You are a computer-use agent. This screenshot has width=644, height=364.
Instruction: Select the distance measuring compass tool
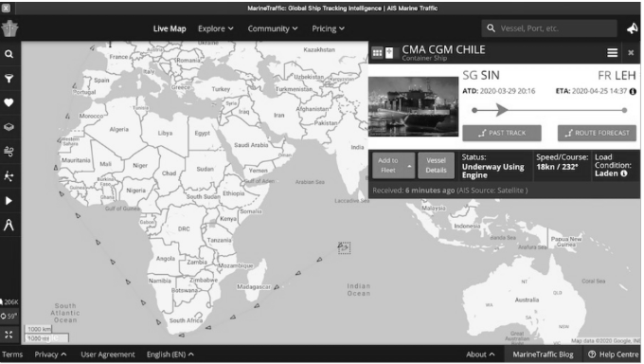coord(9,225)
